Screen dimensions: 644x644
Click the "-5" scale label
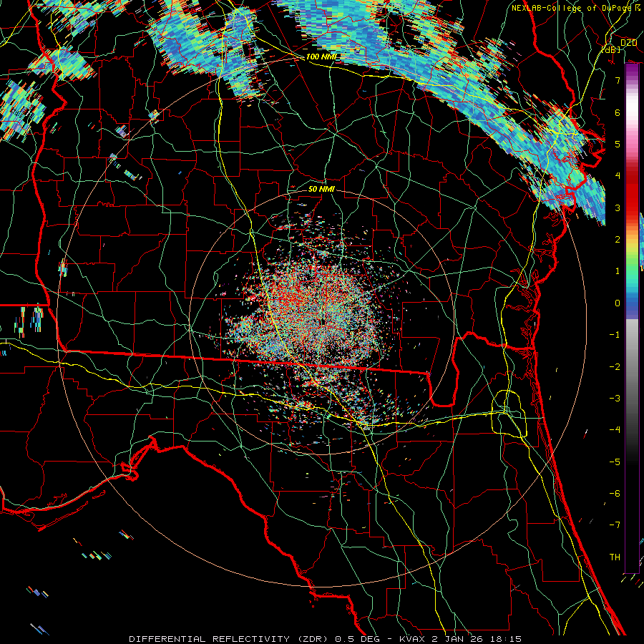pyautogui.click(x=615, y=462)
